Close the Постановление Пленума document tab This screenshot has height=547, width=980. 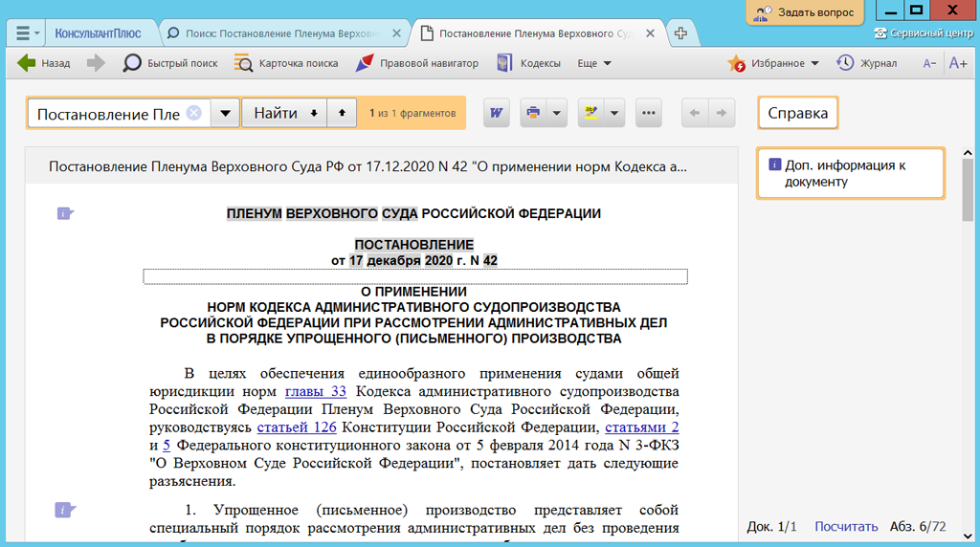pos(650,33)
